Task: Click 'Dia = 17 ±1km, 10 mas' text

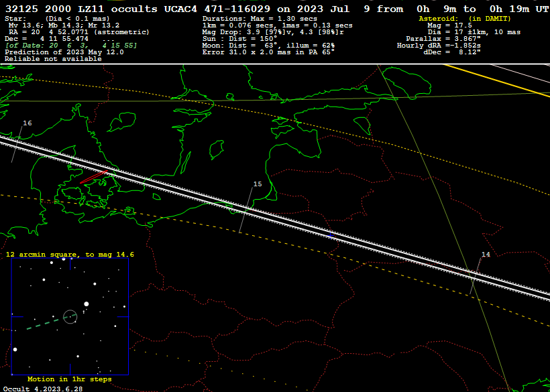Action: (474, 32)
